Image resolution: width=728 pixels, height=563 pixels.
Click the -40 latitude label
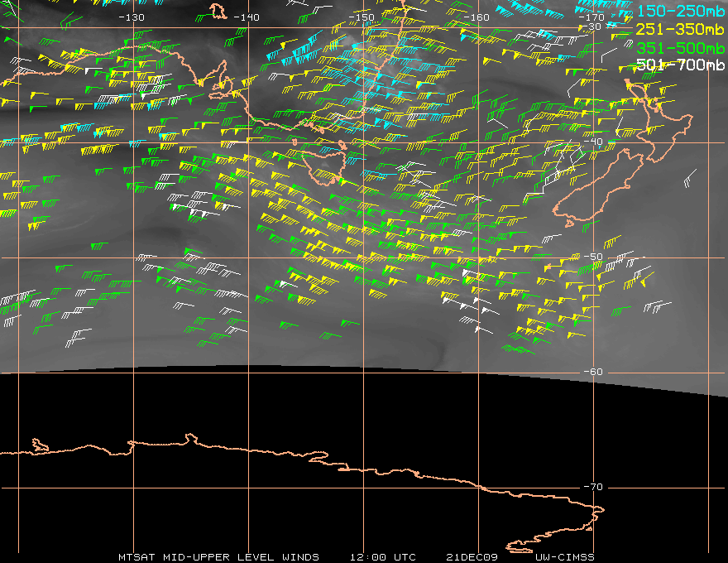click(x=592, y=142)
